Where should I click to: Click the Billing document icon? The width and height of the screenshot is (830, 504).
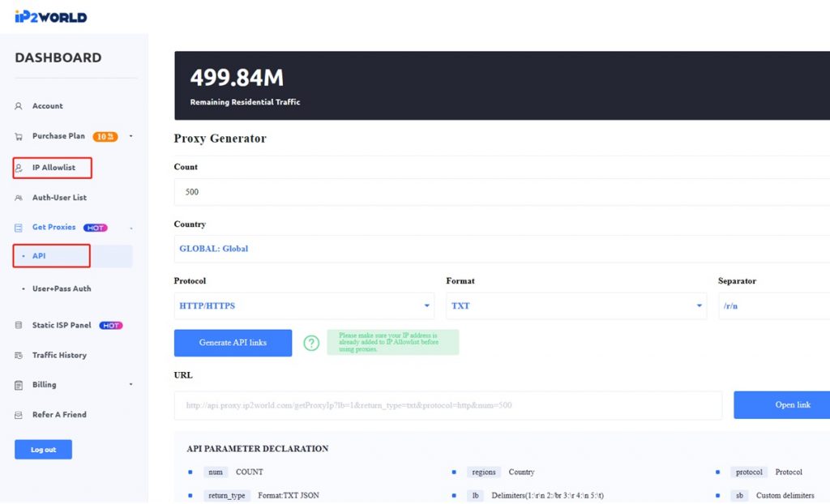tap(19, 385)
